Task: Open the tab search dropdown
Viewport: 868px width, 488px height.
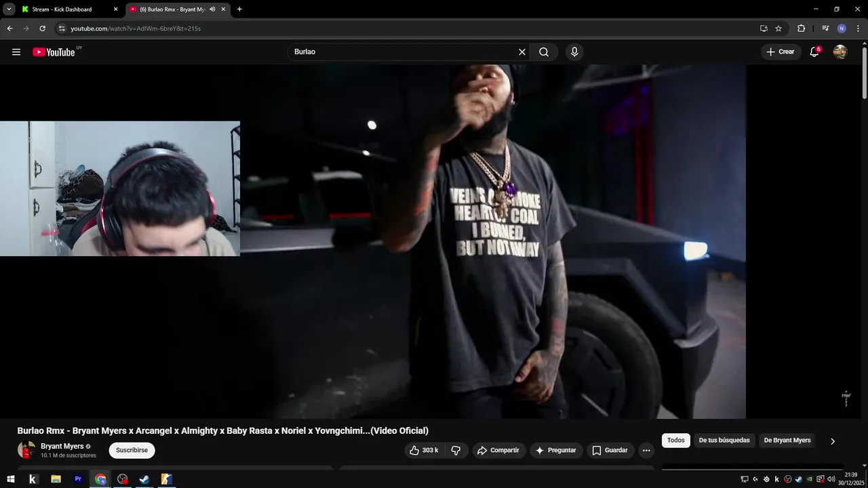Action: [x=9, y=9]
